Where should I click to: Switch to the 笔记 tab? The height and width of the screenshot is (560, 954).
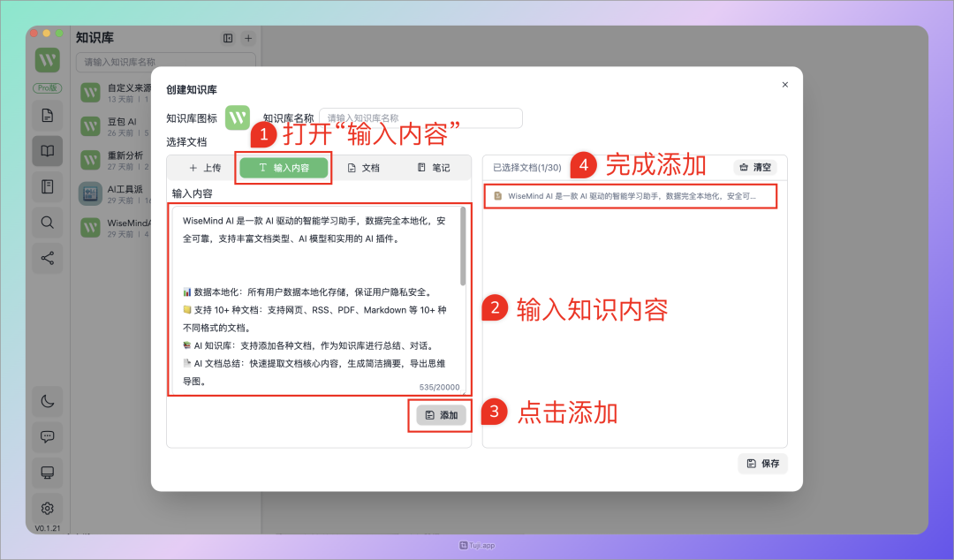click(434, 168)
